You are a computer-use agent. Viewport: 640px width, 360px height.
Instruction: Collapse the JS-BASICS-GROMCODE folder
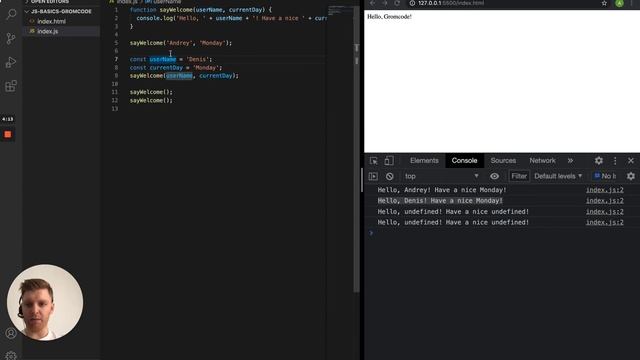click(x=61, y=11)
